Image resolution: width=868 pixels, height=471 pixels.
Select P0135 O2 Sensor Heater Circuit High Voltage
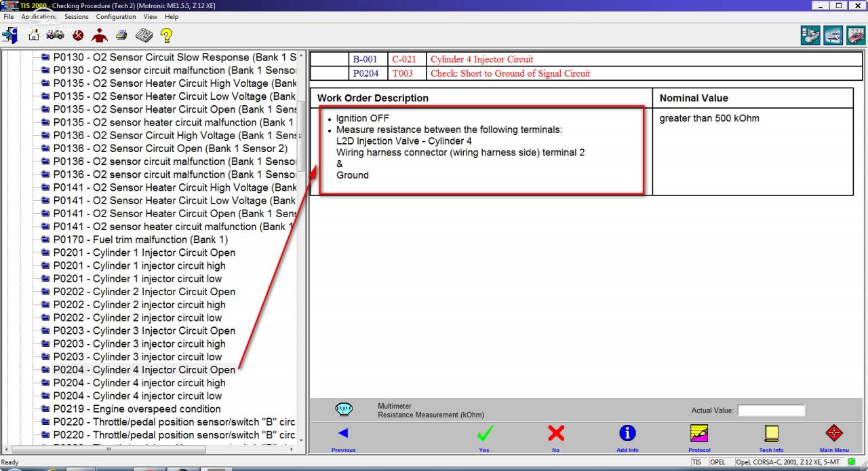click(175, 83)
